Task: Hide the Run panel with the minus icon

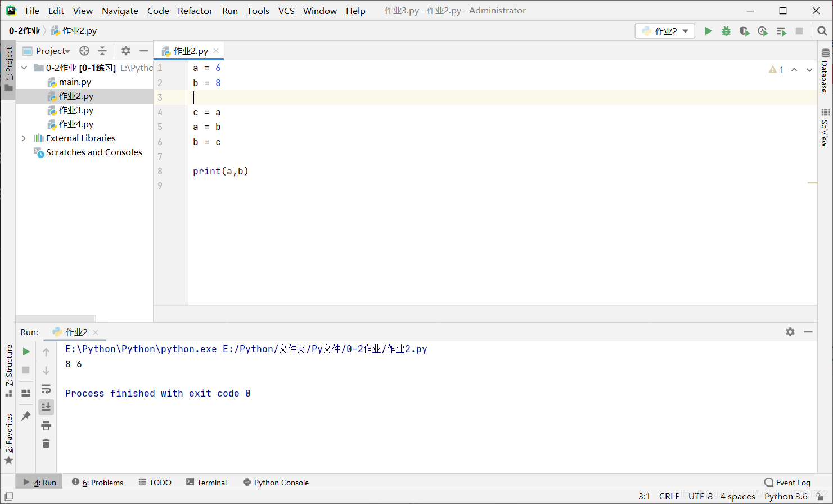Action: [808, 332]
